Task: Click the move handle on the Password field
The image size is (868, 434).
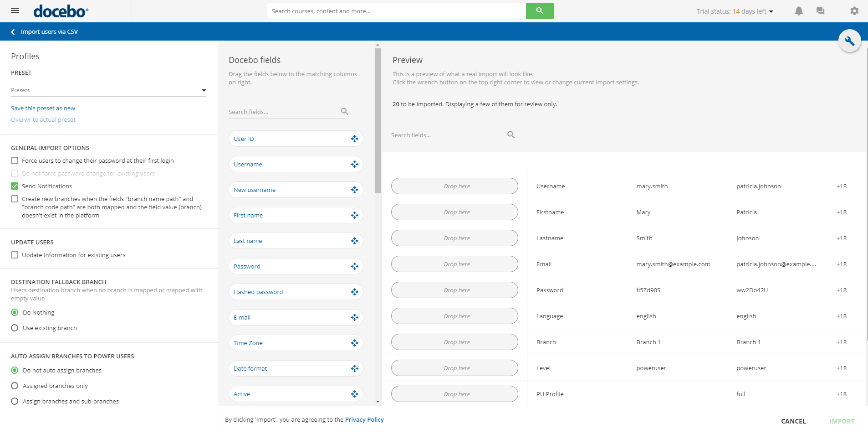Action: click(354, 266)
